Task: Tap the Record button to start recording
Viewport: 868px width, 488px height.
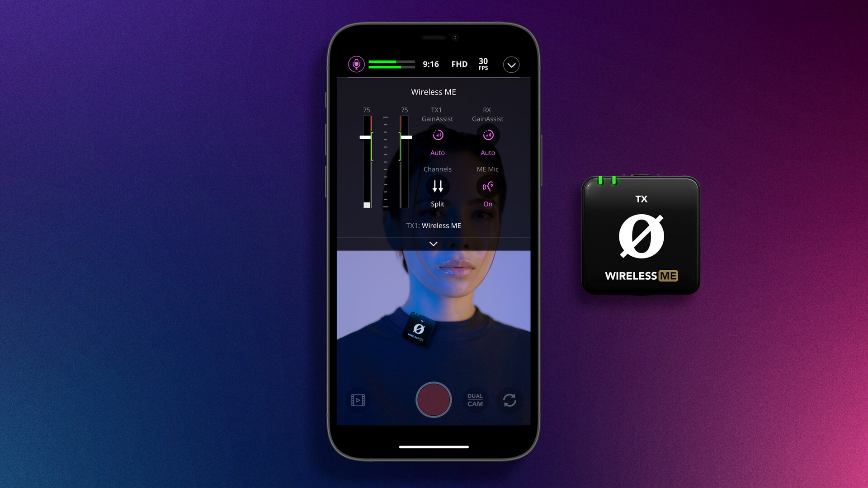Action: [x=434, y=399]
